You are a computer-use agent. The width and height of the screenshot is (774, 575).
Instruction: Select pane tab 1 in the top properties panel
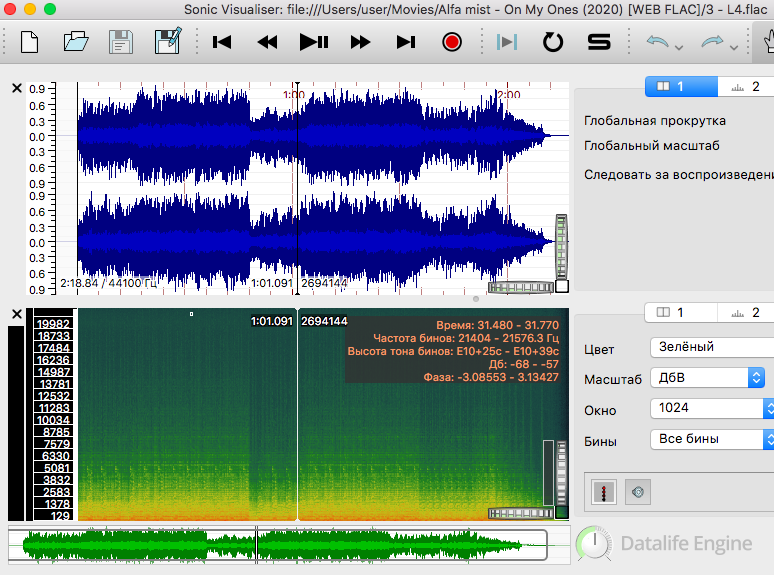(681, 86)
